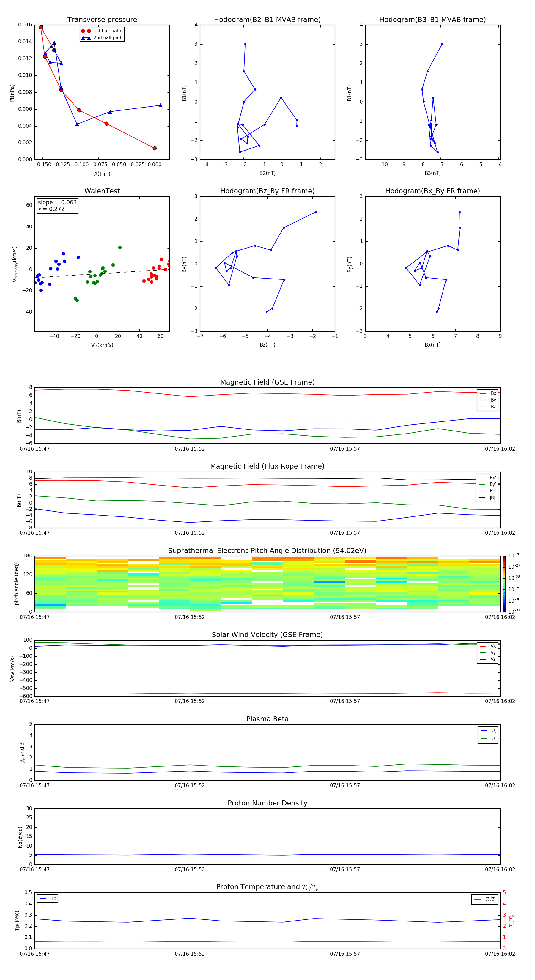Click 'Bx(nT)' x-axis label
Viewport: 535px width, 980px height.
point(432,345)
